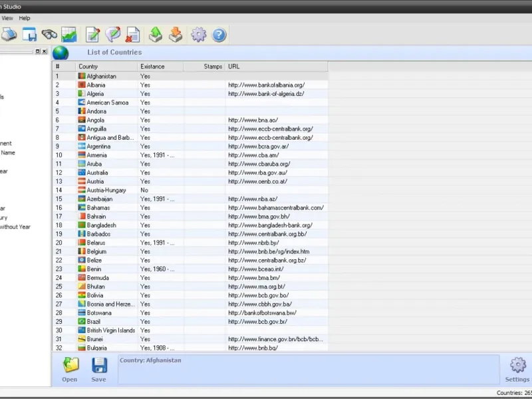Click the Open folder icon at bottom

[x=70, y=365]
